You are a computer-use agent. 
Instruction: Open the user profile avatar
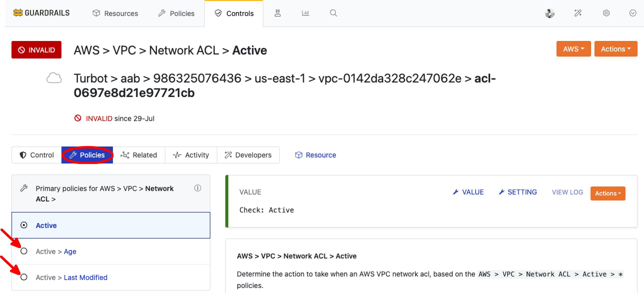click(550, 13)
